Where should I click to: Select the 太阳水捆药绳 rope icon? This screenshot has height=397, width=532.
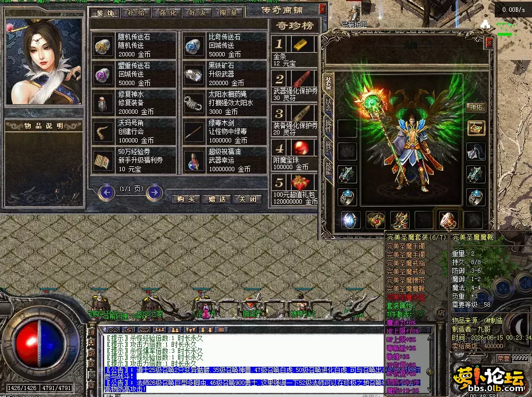(x=194, y=103)
